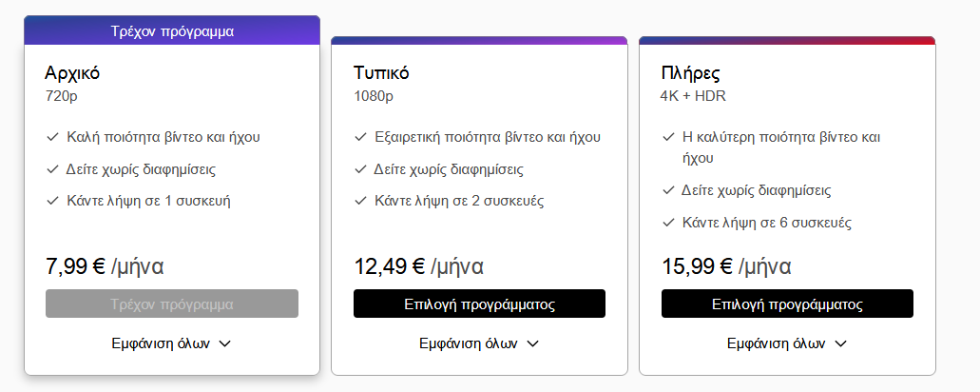Expand 'Εμφάνιση όλων' under the Πλήρες plan
This screenshot has width=980, height=392.
[787, 343]
